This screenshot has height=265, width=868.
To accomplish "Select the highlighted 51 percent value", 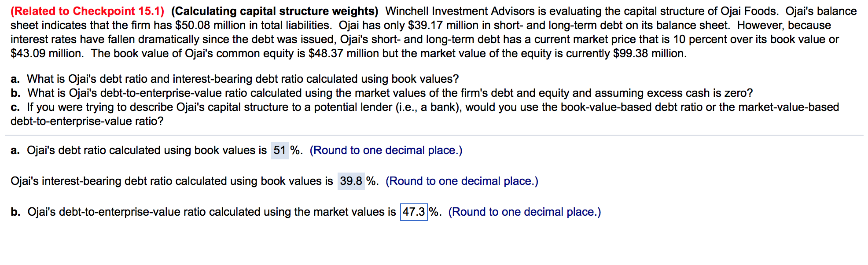I will [x=279, y=150].
